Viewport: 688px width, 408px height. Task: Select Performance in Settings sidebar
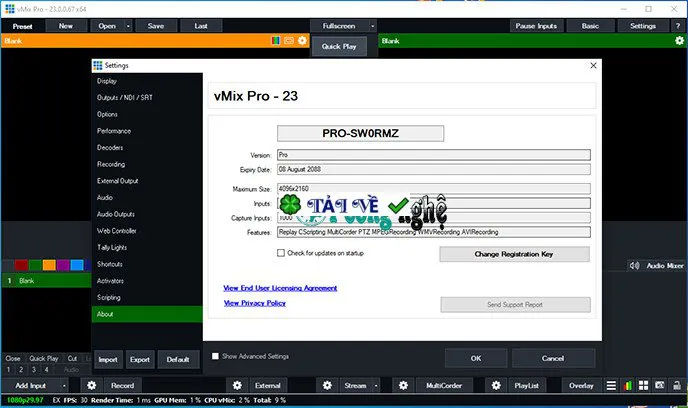147,131
